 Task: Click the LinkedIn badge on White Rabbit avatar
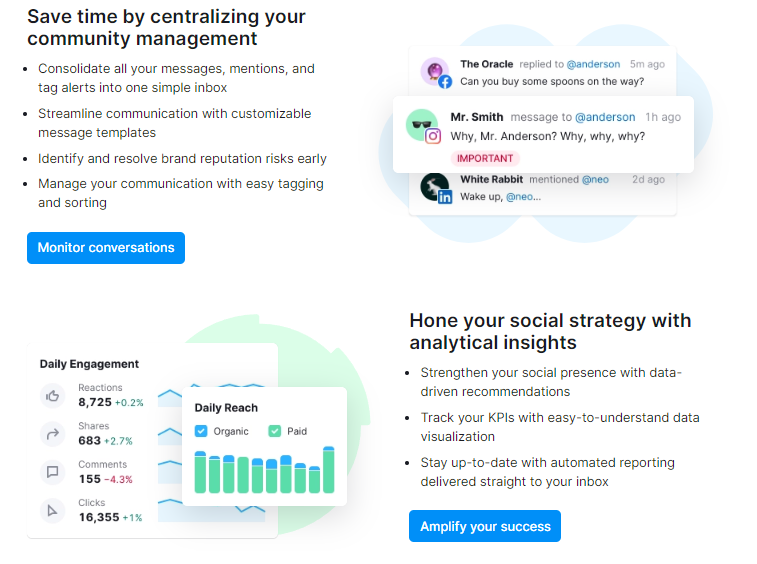445,197
